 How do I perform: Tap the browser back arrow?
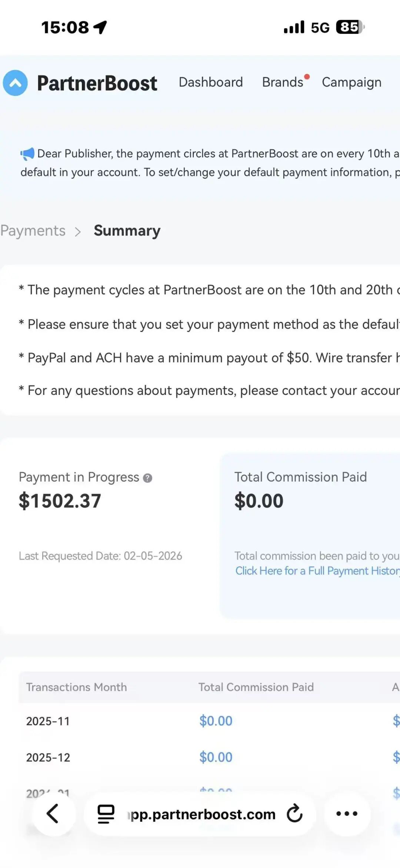pyautogui.click(x=53, y=813)
